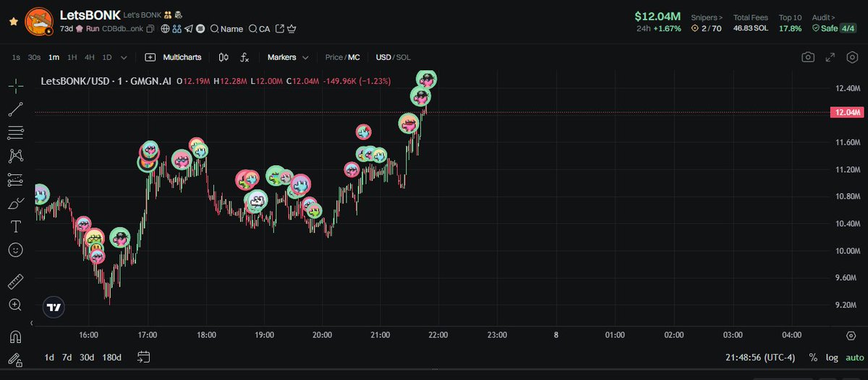Select the horizontal lines Fibonacci tool
Screen dimensions: 868x380
click(15, 132)
